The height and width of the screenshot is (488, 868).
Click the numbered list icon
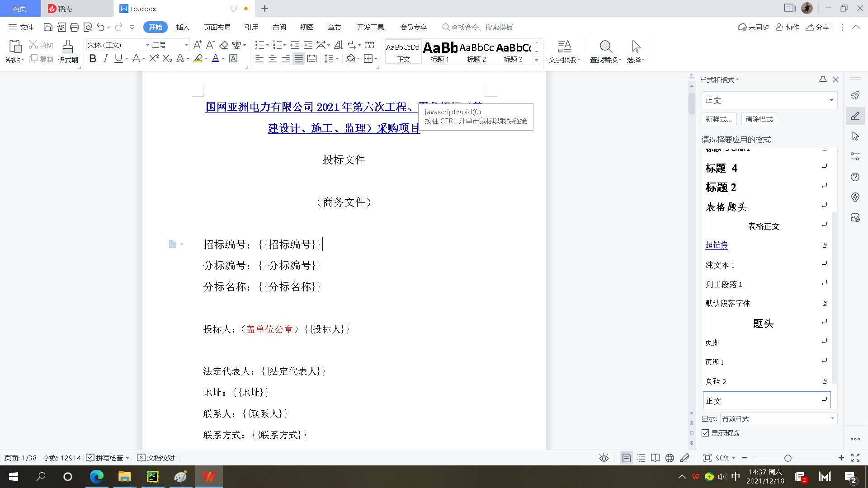277,45
